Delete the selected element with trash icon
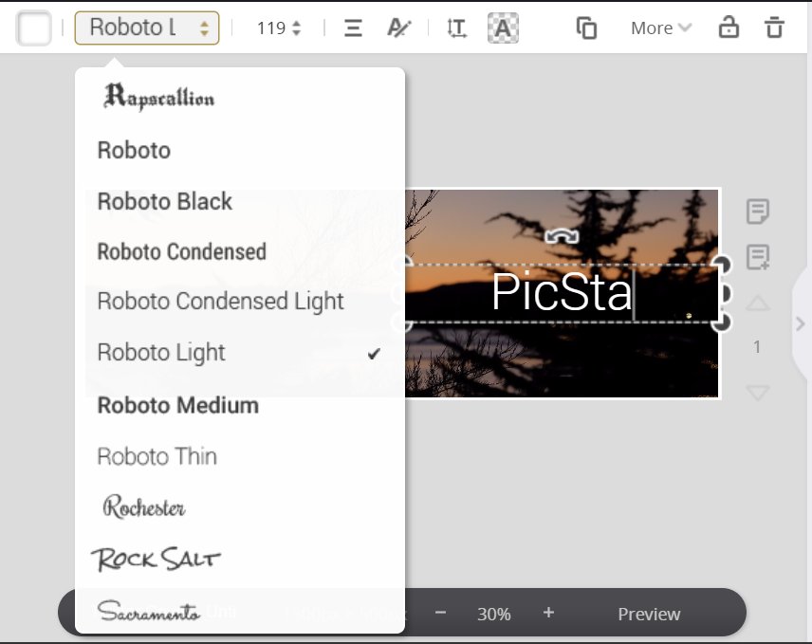 [775, 28]
